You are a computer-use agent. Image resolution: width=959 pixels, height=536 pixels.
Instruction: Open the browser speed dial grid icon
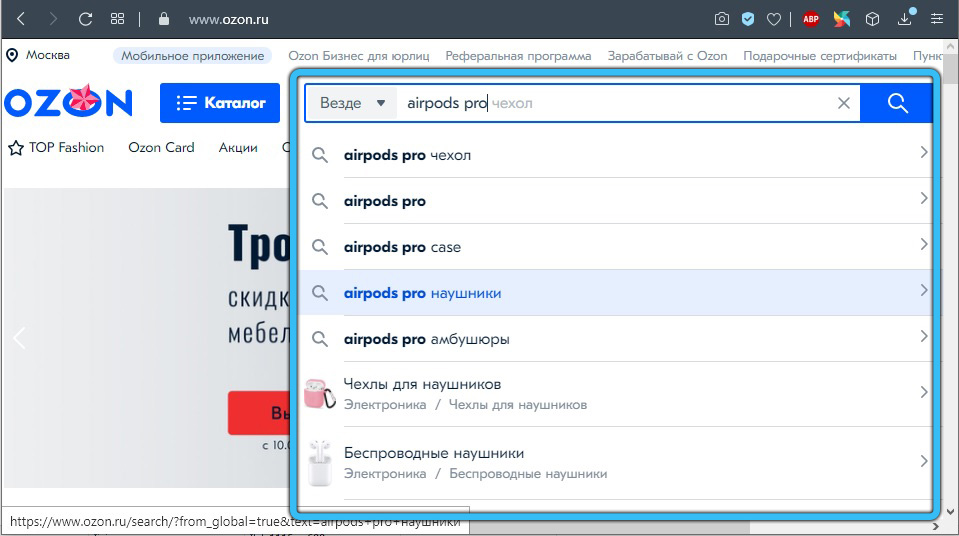(x=118, y=19)
